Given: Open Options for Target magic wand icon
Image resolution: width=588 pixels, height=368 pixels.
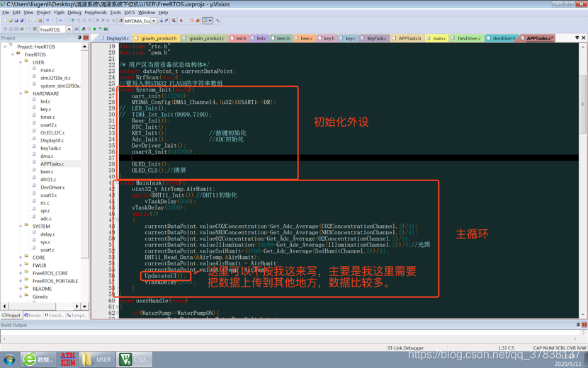Looking at the screenshot, I should pos(77,29).
